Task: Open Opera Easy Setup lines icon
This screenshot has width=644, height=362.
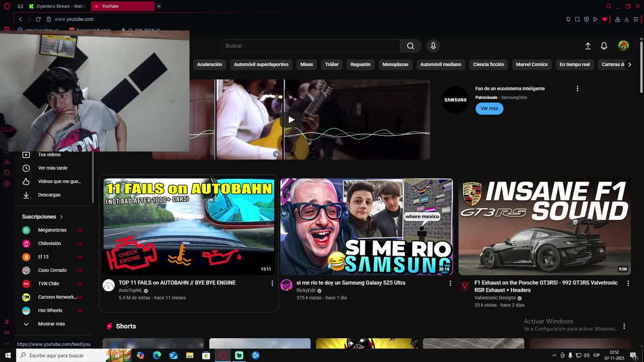Action: [x=635, y=19]
